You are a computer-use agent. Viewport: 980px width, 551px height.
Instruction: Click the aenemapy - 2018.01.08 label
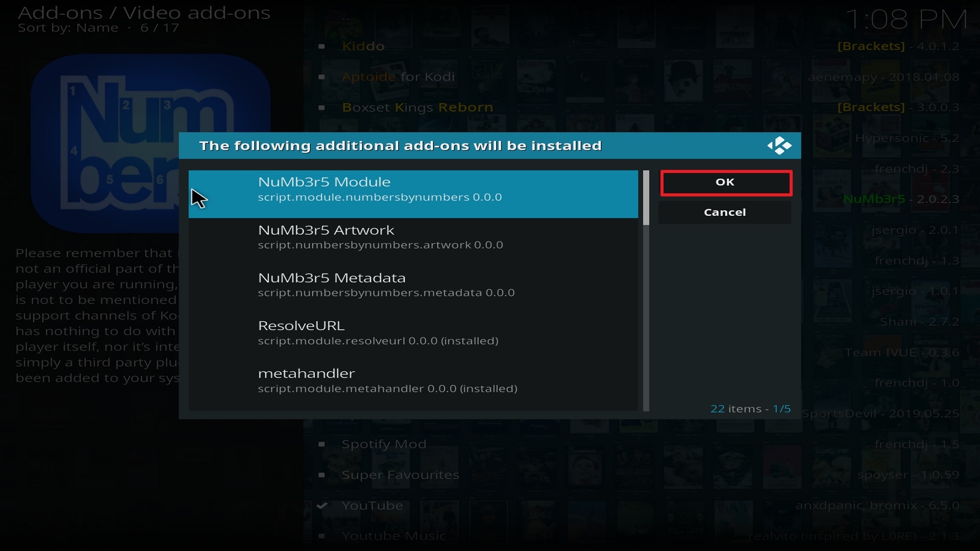coord(884,77)
